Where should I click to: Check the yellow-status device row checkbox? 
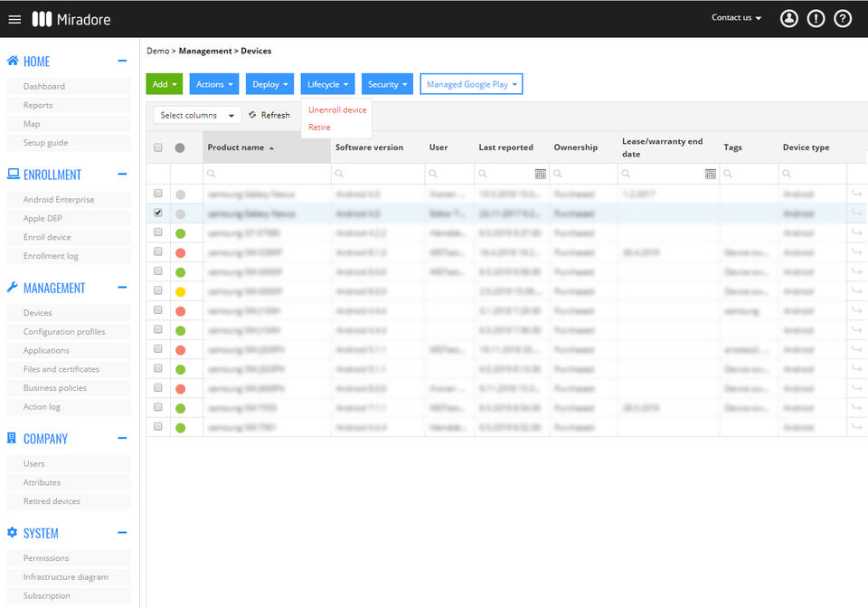click(158, 290)
